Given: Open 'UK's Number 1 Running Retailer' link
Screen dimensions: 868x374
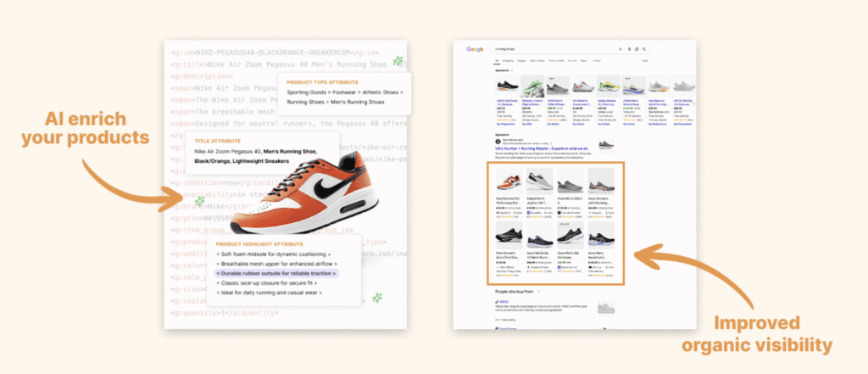Looking at the screenshot, I should coord(540,148).
